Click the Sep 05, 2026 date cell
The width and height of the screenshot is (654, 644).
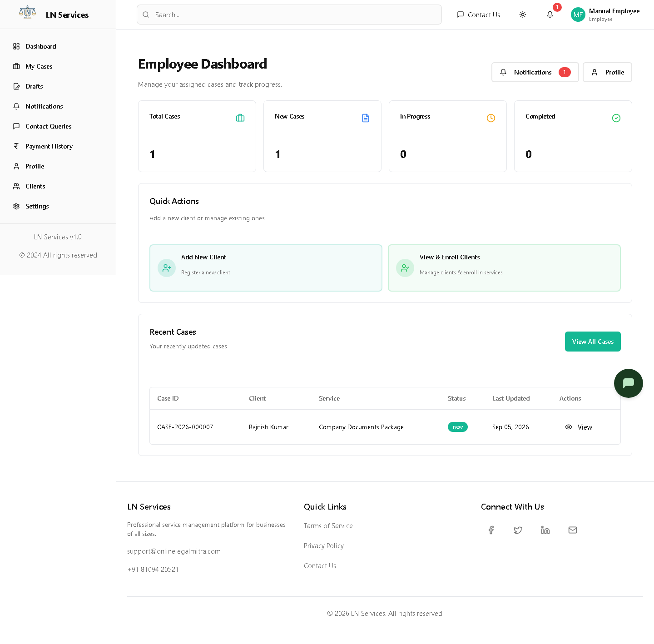(510, 427)
